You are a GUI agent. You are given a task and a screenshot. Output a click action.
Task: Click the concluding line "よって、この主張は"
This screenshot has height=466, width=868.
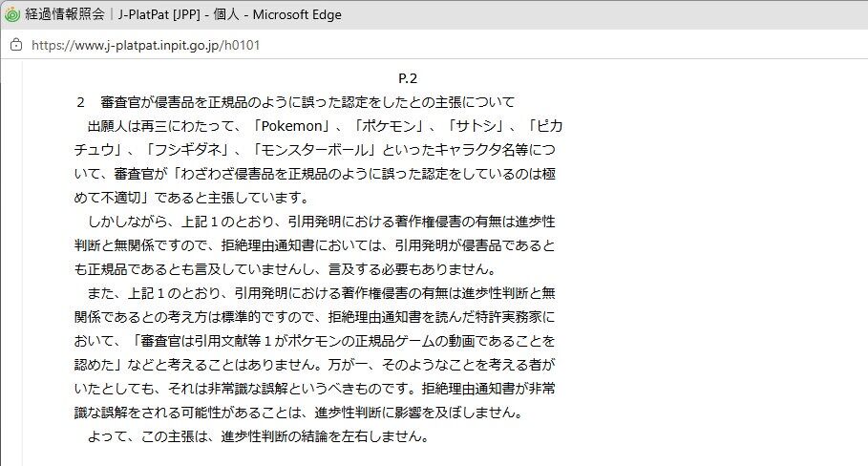[x=258, y=436]
